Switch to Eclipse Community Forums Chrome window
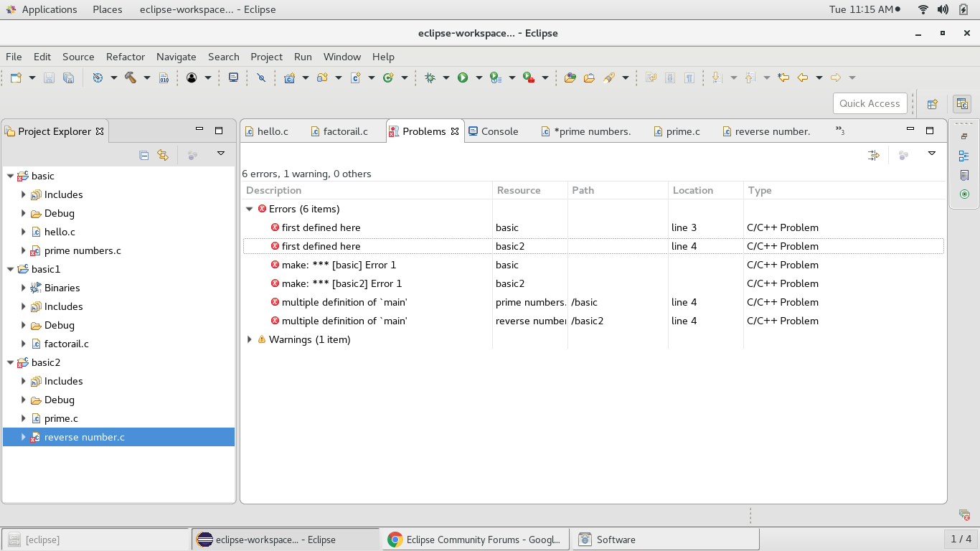 pyautogui.click(x=475, y=540)
